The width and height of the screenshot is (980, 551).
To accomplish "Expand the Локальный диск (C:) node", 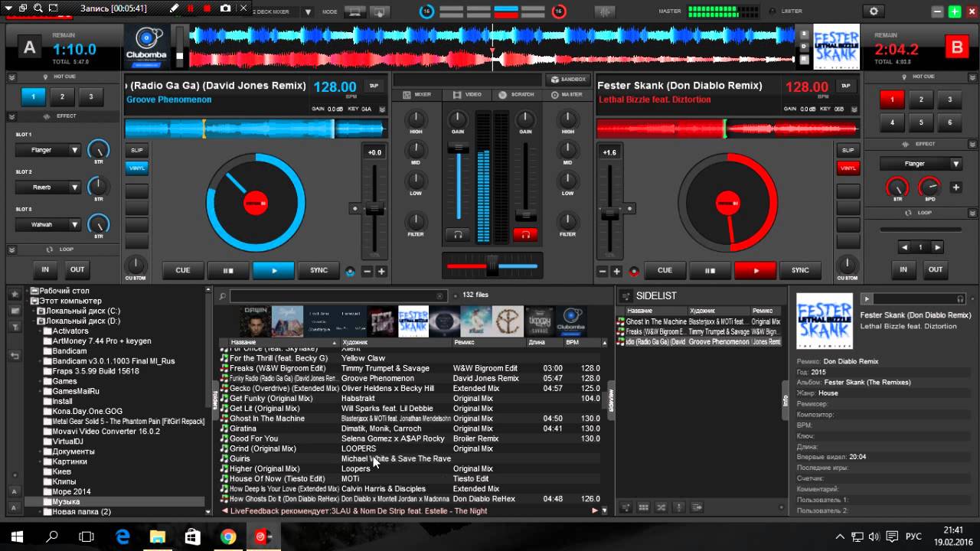I will click(x=34, y=311).
